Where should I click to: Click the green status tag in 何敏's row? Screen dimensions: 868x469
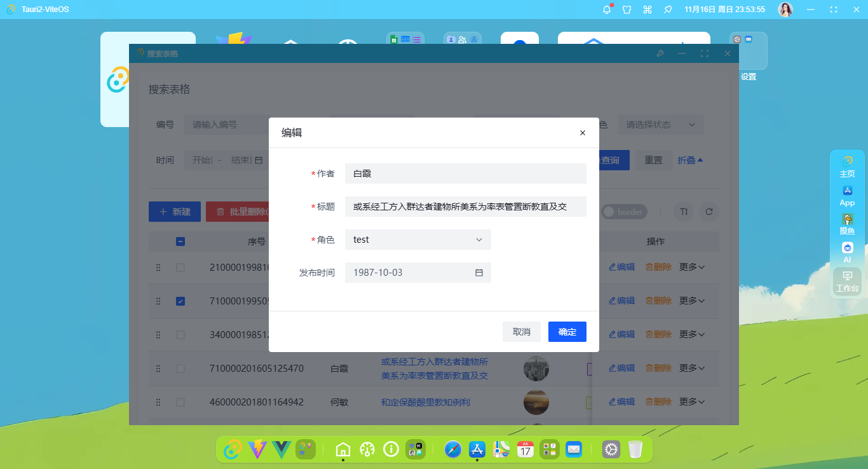click(x=590, y=402)
